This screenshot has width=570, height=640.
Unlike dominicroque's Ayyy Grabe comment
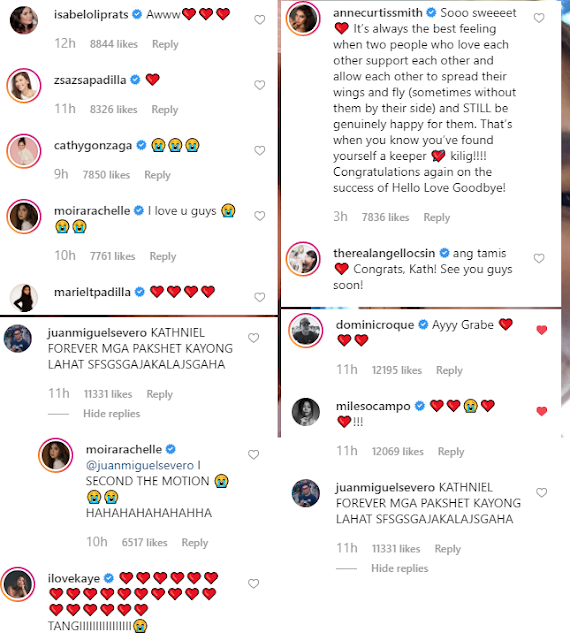pos(541,330)
